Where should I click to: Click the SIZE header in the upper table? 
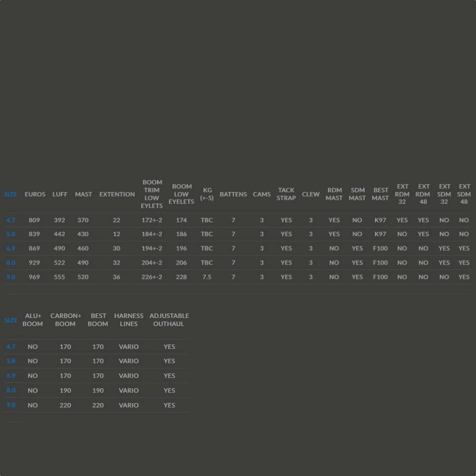10,194
